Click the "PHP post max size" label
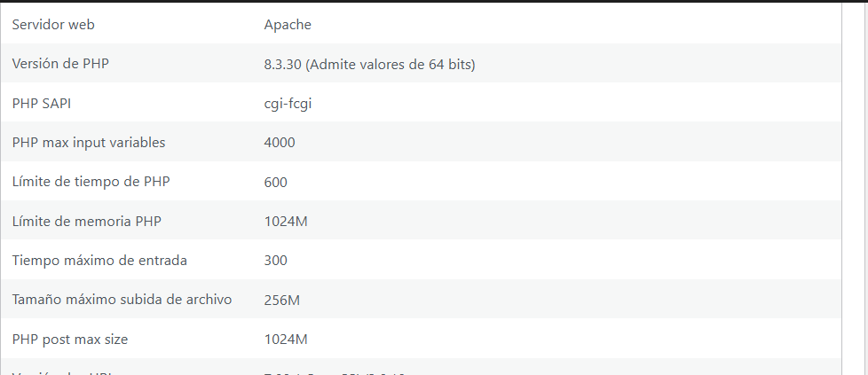868x375 pixels. pyautogui.click(x=70, y=339)
